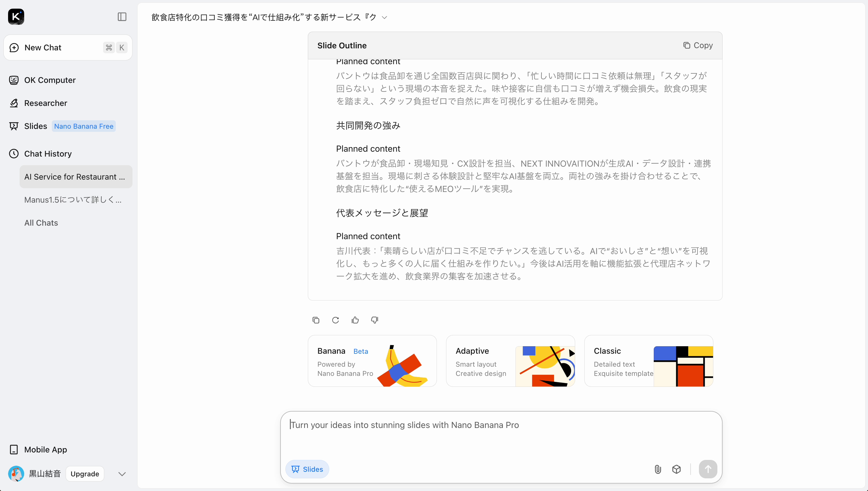
Task: Open the chat title dropdown
Action: [x=384, y=18]
